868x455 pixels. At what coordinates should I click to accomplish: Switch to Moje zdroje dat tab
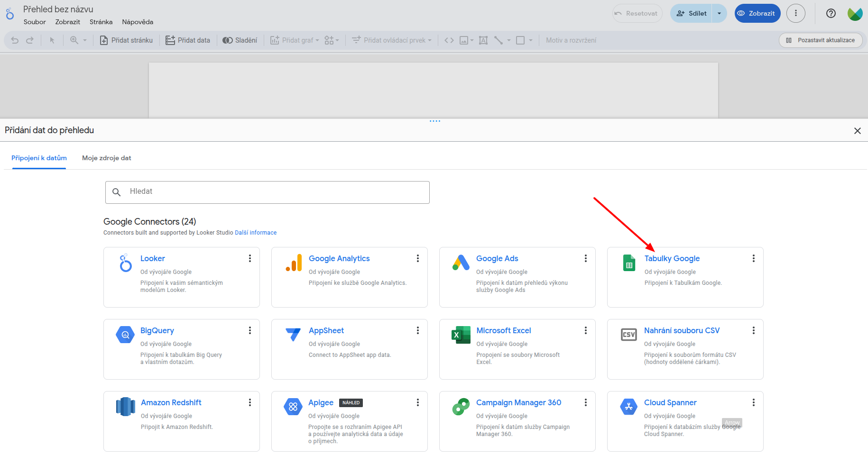107,158
